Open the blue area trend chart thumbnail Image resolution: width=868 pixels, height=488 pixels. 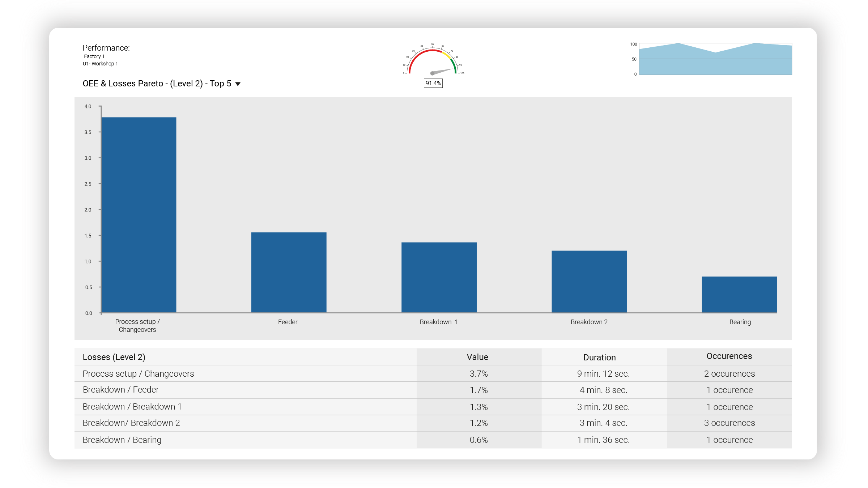pyautogui.click(x=715, y=59)
